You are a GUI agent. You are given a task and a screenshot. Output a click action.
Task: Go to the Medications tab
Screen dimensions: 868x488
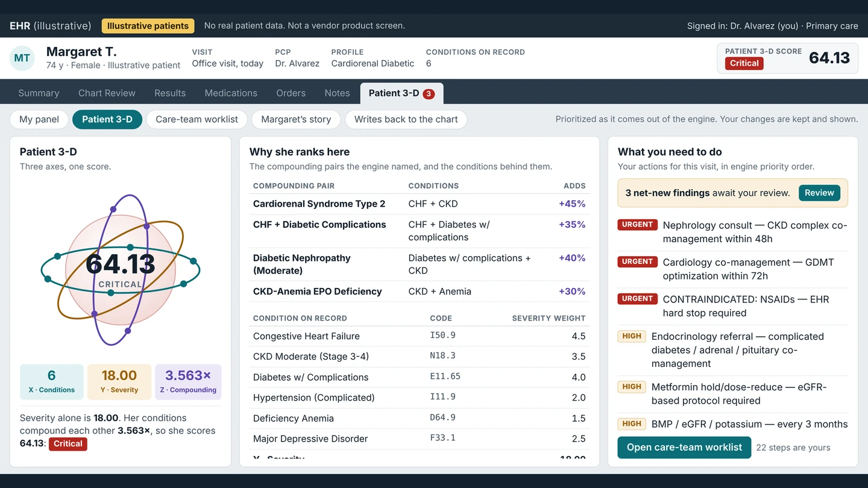coord(231,93)
